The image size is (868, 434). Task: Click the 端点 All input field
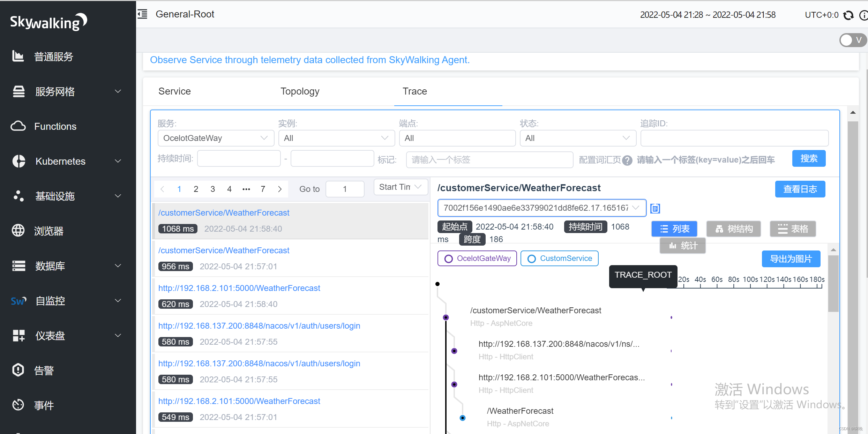coord(457,138)
